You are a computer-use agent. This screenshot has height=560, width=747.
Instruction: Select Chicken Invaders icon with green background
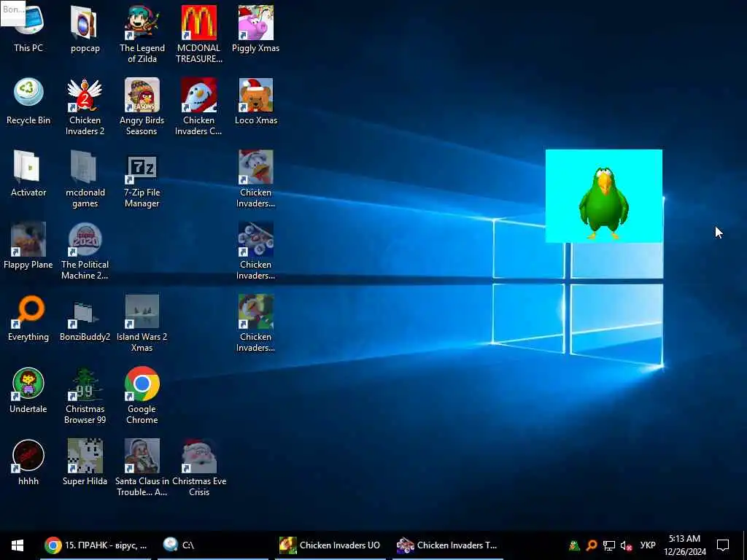256,323
